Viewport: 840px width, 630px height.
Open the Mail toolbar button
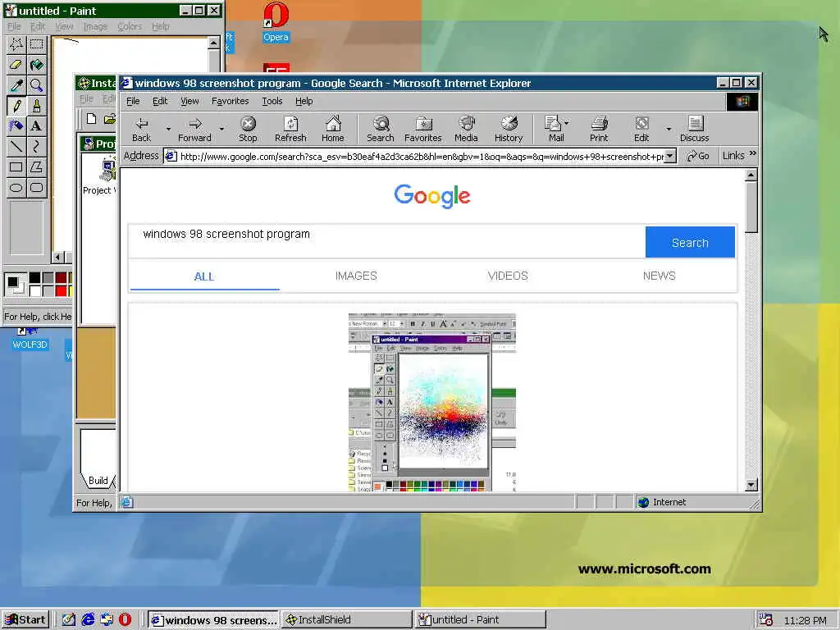pos(555,129)
